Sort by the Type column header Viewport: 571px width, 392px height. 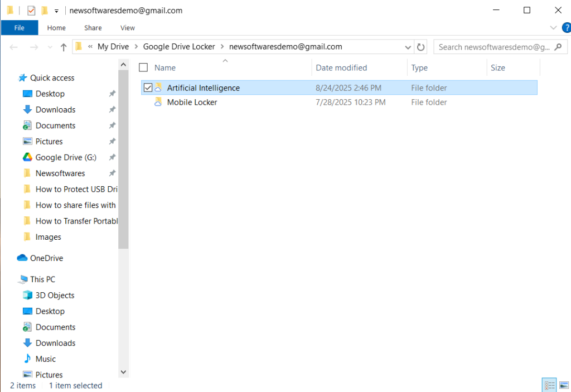[419, 68]
